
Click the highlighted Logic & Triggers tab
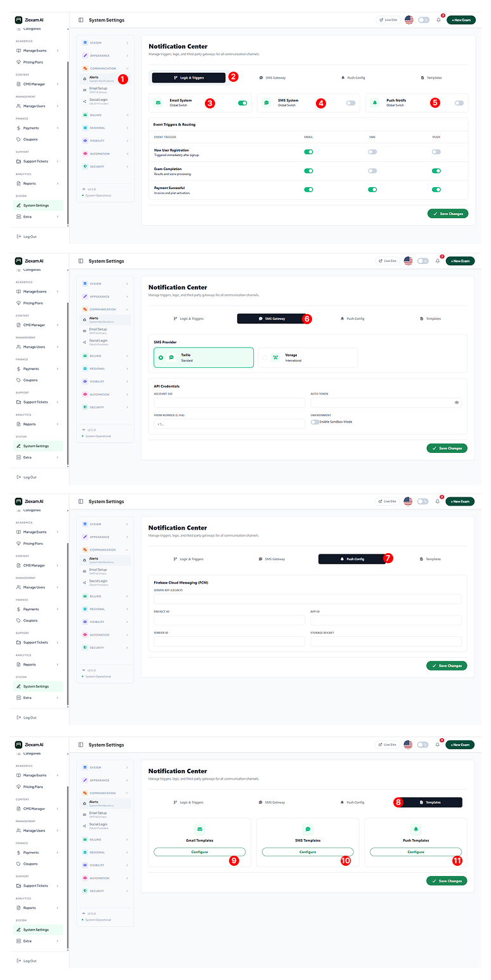click(188, 78)
